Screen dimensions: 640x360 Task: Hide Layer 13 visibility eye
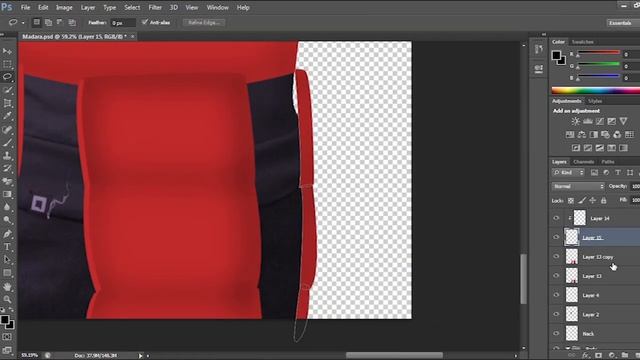click(556, 276)
